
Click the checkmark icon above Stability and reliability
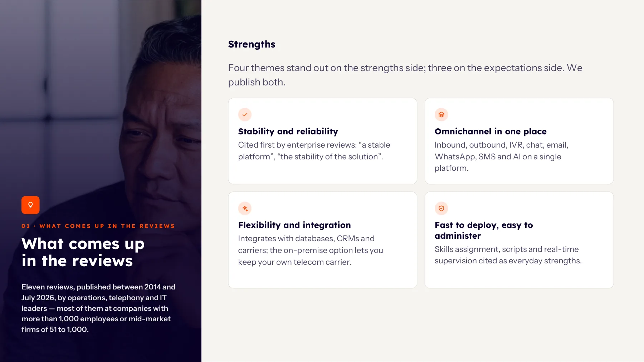pos(245,115)
